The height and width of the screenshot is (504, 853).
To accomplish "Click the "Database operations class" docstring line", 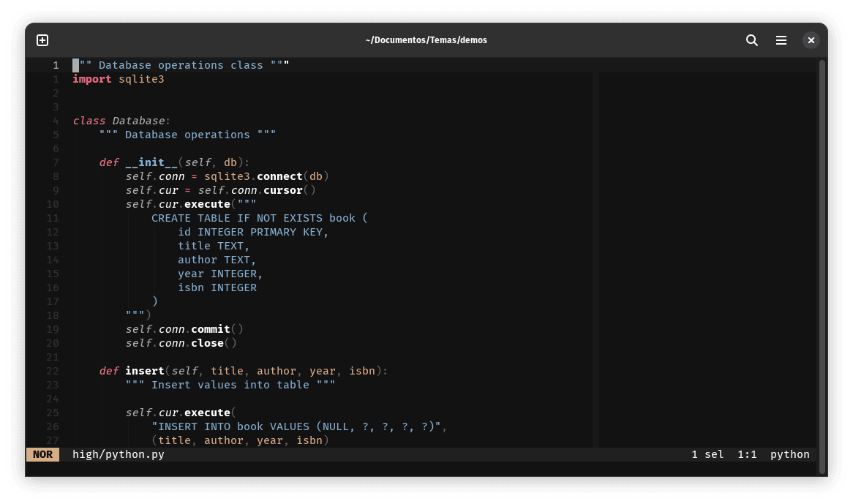I will [x=181, y=65].
